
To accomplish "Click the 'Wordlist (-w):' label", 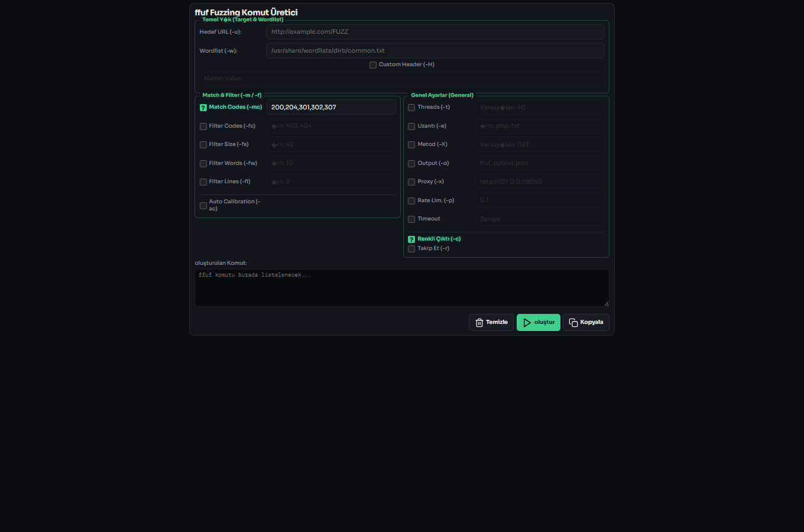I will (x=219, y=51).
